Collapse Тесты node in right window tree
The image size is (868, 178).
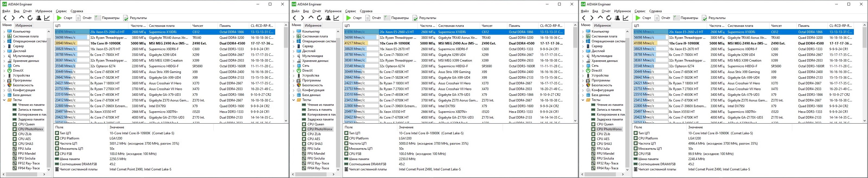click(x=582, y=100)
